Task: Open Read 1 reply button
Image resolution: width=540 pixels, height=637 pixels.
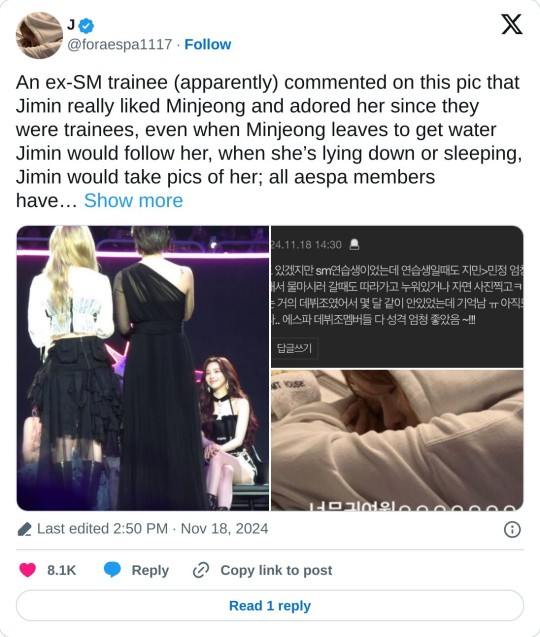Action: point(270,606)
